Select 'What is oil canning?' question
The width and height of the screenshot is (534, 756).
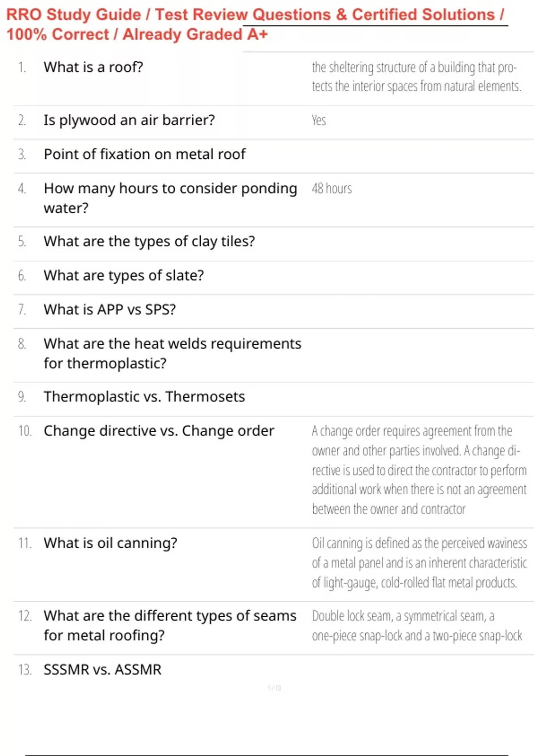click(x=110, y=543)
